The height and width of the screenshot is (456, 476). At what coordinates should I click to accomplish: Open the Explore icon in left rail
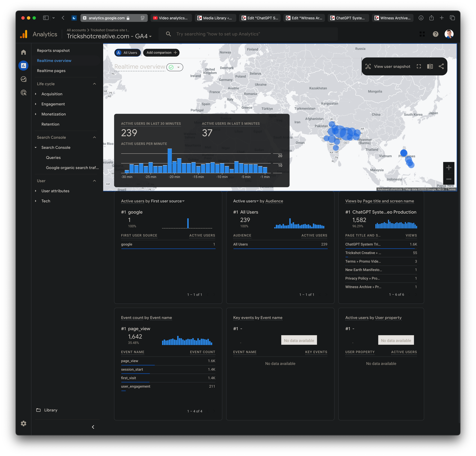[x=24, y=79]
